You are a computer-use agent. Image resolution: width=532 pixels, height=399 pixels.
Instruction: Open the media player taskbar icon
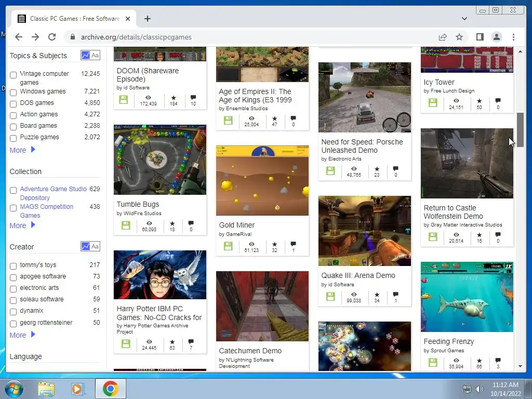[77, 389]
